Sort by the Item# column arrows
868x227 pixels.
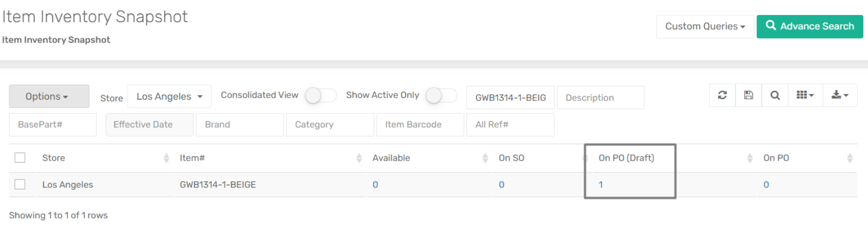359,158
